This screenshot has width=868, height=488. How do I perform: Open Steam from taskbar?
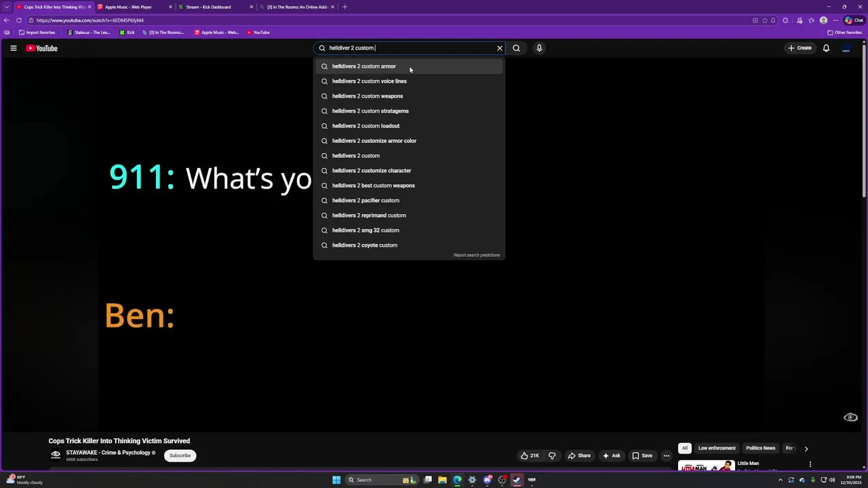pos(517,480)
